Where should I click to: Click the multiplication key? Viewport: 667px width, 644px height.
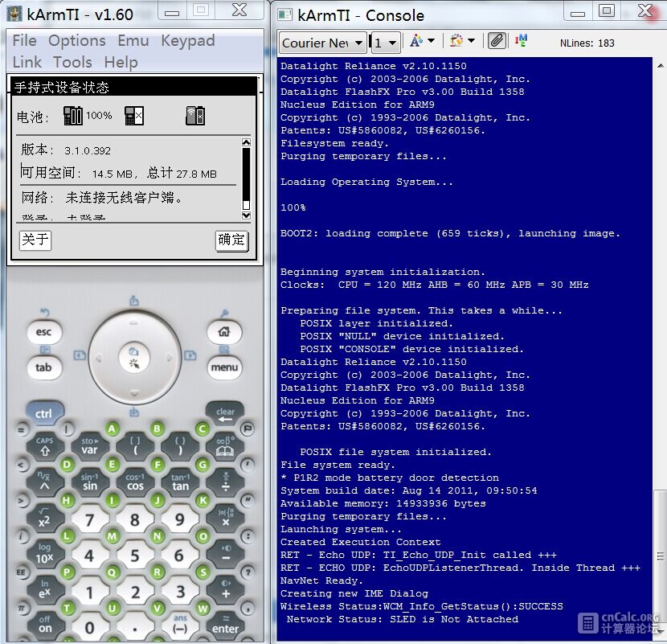click(x=226, y=518)
